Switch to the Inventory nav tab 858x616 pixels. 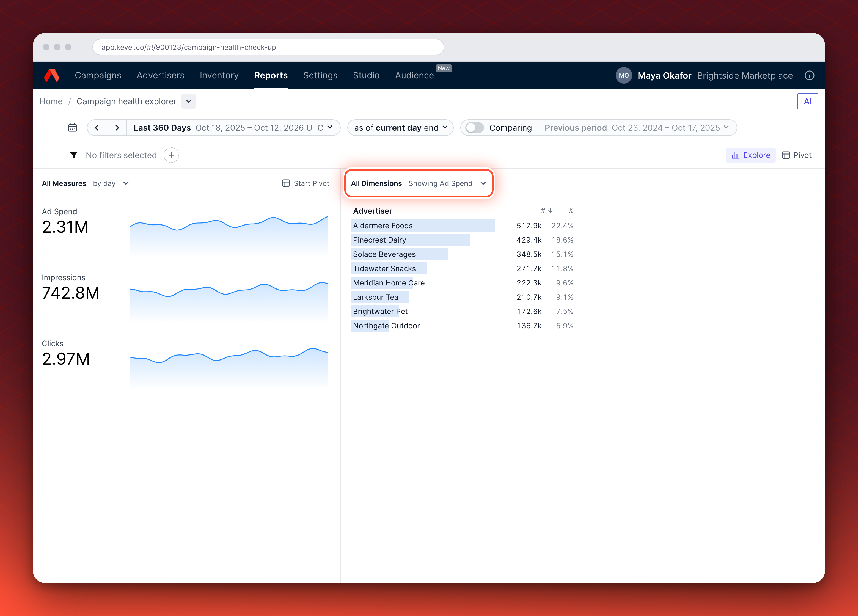[219, 76]
